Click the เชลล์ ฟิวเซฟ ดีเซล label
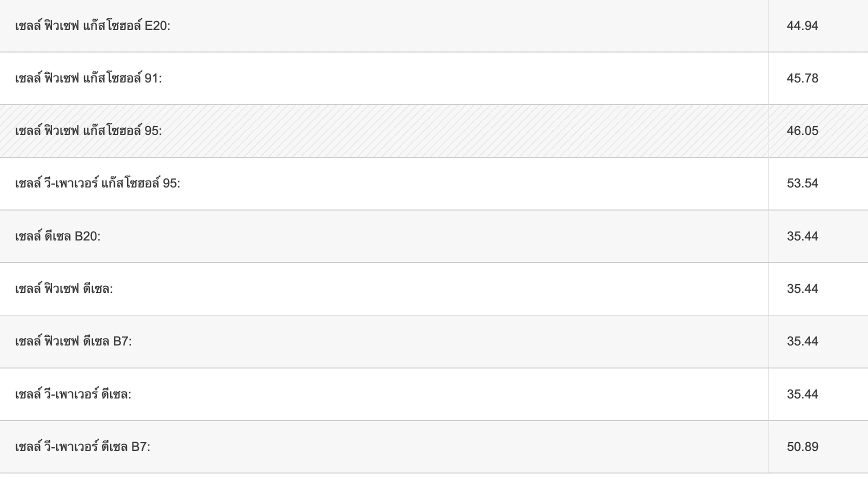 coord(64,288)
